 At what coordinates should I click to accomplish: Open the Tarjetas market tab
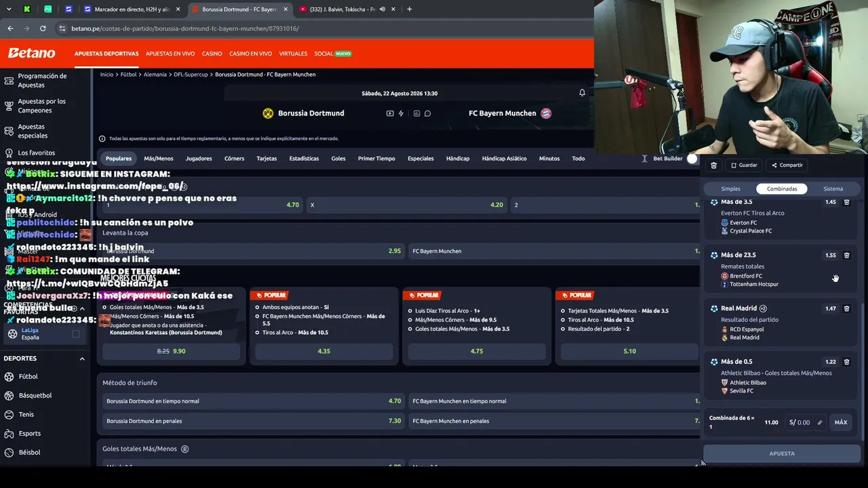[x=267, y=159]
